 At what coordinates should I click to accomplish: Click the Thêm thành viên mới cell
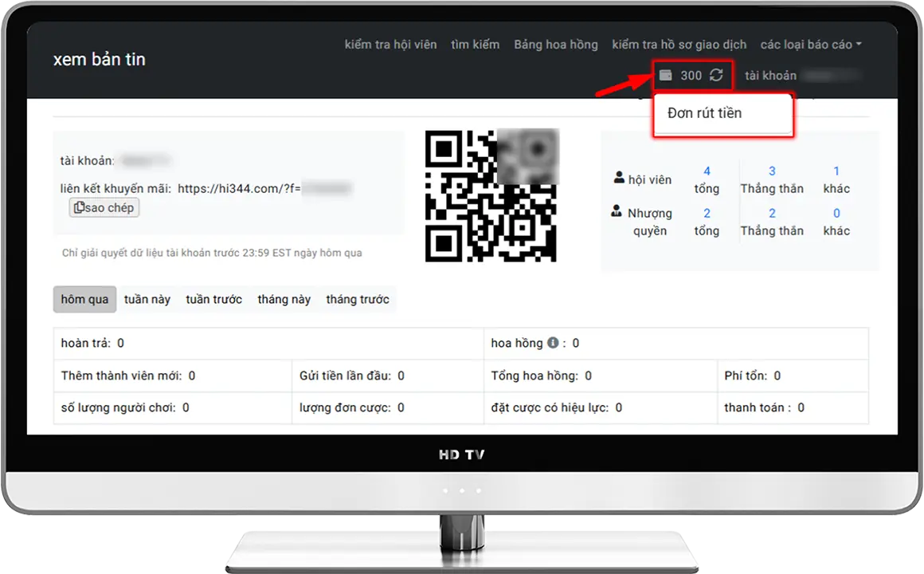[x=173, y=375]
